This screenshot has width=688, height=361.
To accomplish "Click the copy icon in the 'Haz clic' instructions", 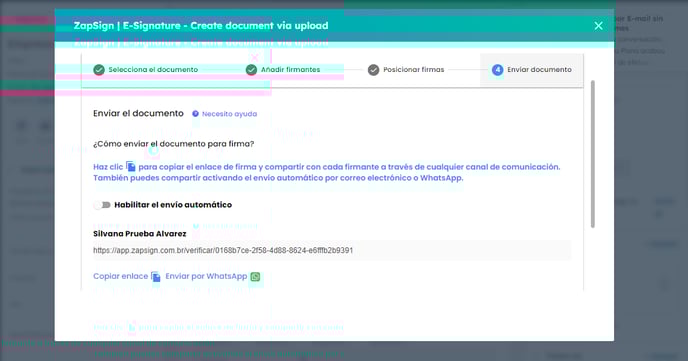I will click(131, 166).
